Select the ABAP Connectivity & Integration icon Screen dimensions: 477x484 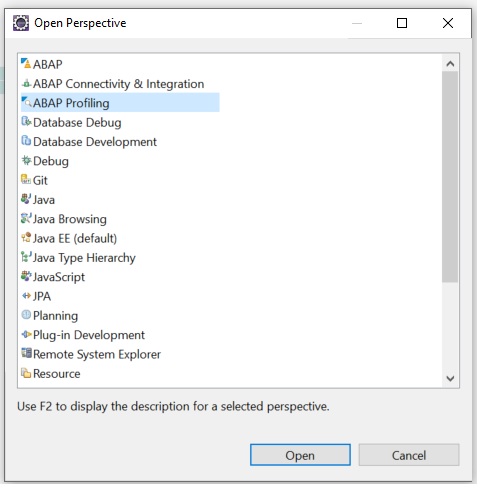coord(26,83)
